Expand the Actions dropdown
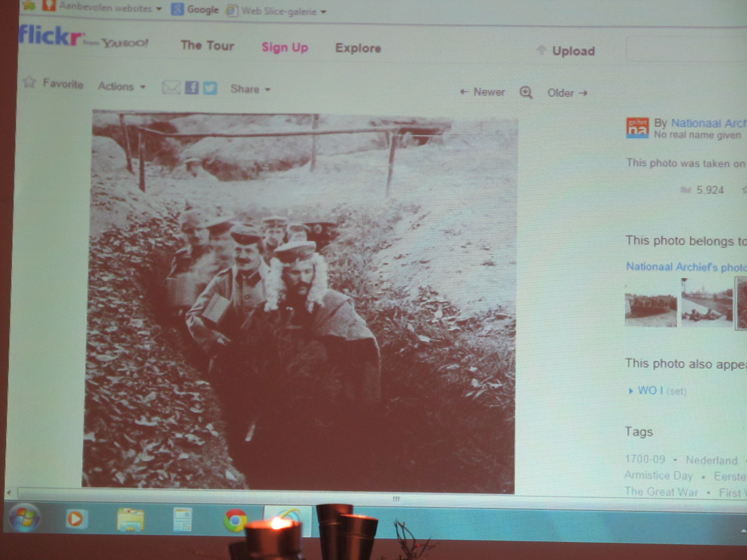The width and height of the screenshot is (747, 560). pos(121,86)
